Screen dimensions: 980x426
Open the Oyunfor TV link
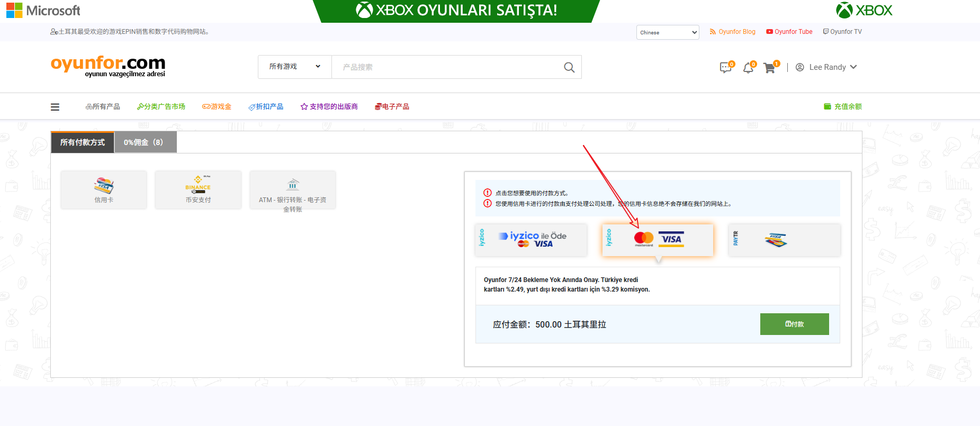pyautogui.click(x=842, y=32)
